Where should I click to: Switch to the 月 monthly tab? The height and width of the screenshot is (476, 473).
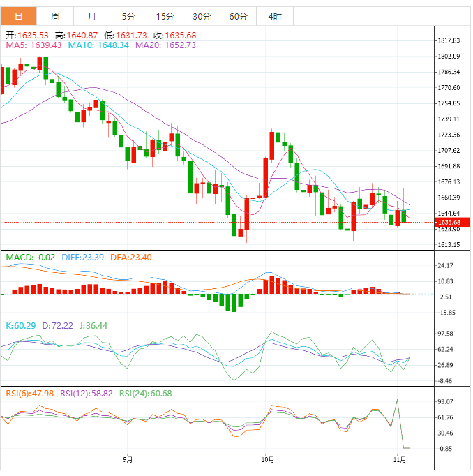tap(91, 16)
